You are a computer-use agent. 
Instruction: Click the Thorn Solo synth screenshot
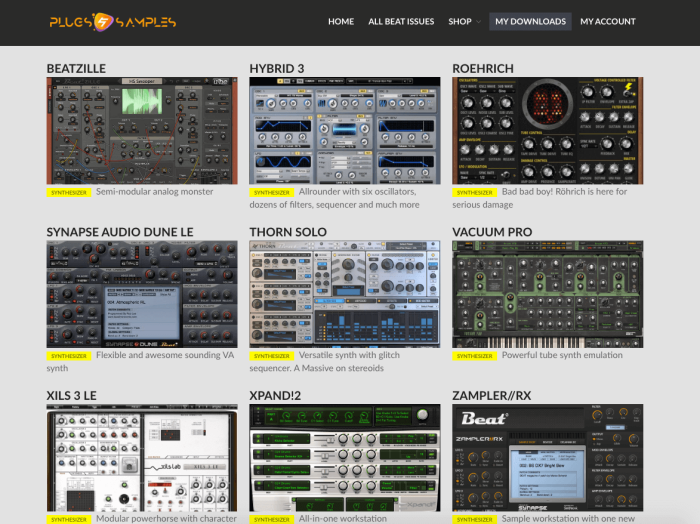coord(345,294)
